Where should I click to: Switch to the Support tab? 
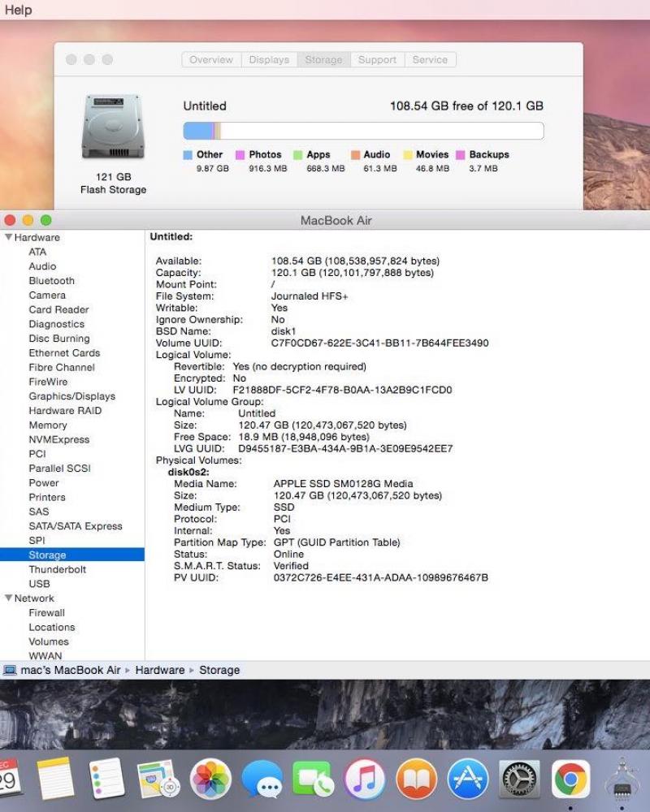377,59
